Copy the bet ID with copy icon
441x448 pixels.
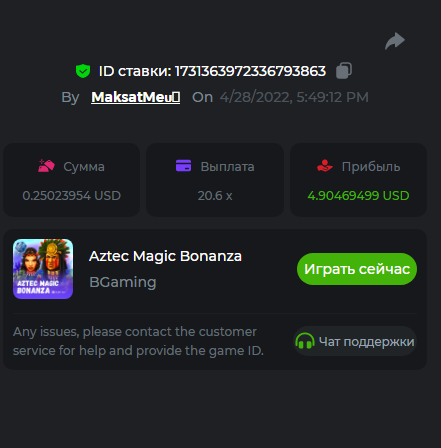[344, 71]
